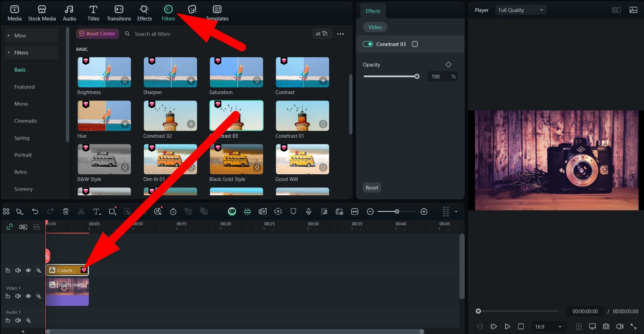Image resolution: width=644 pixels, height=334 pixels.
Task: Click the Search all filters field
Action: point(152,34)
